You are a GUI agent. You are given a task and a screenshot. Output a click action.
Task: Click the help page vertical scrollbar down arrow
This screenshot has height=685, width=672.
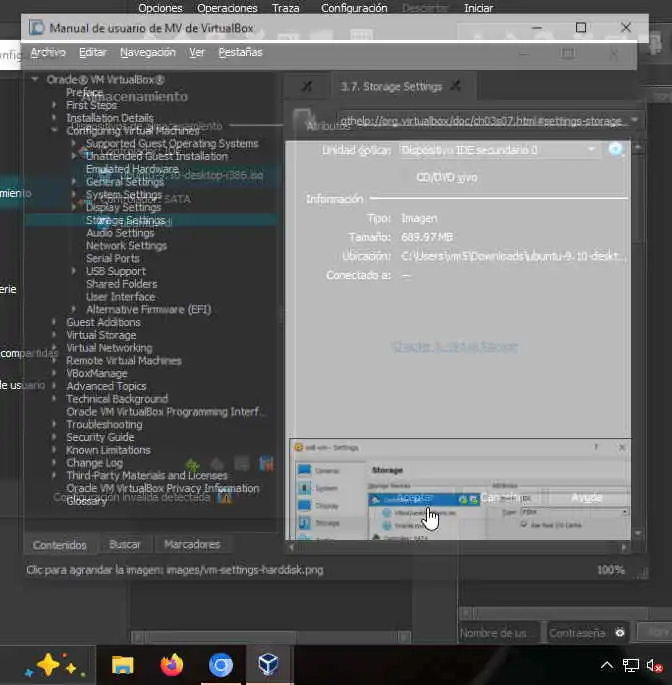point(637,533)
